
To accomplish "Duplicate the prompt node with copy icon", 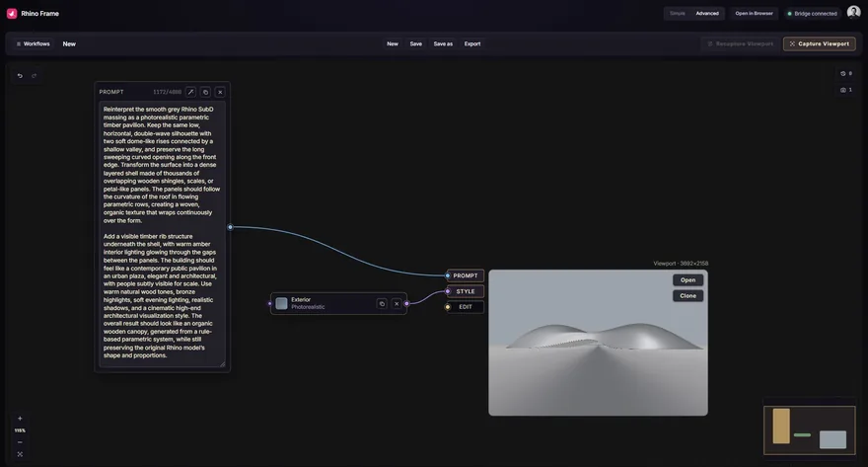I will point(205,92).
